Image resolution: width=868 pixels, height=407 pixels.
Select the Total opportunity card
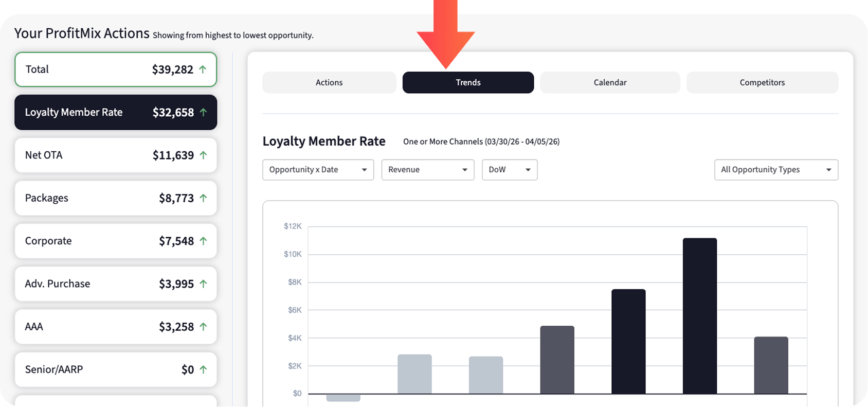[116, 69]
